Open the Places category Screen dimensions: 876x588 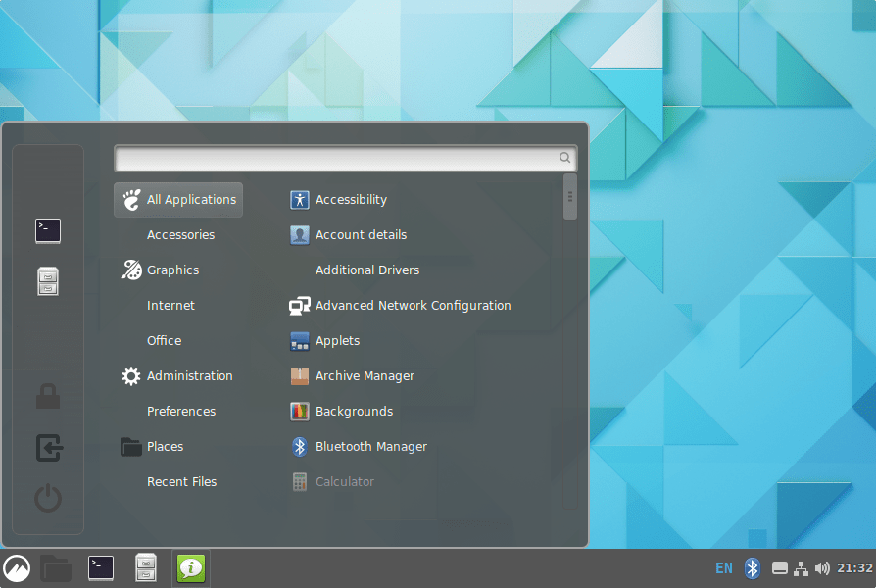click(165, 446)
